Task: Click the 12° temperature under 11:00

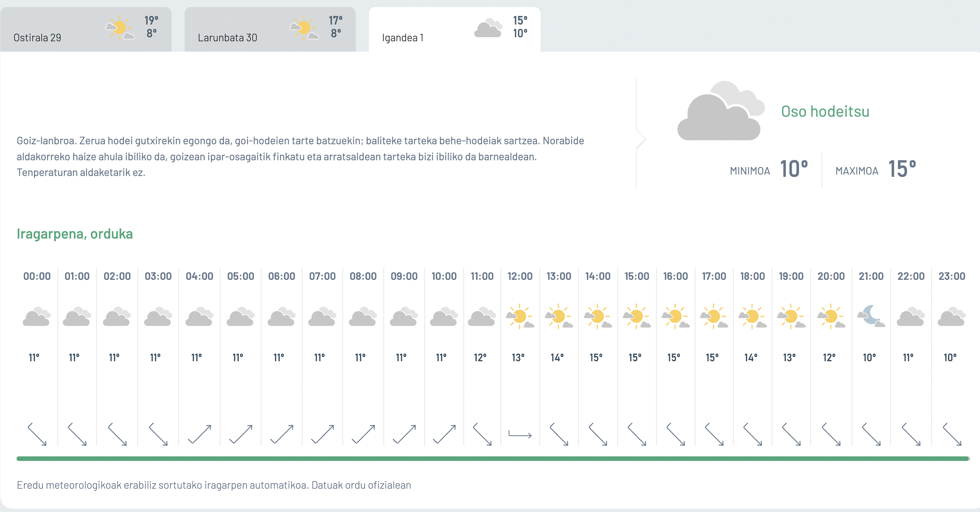Action: (x=480, y=358)
